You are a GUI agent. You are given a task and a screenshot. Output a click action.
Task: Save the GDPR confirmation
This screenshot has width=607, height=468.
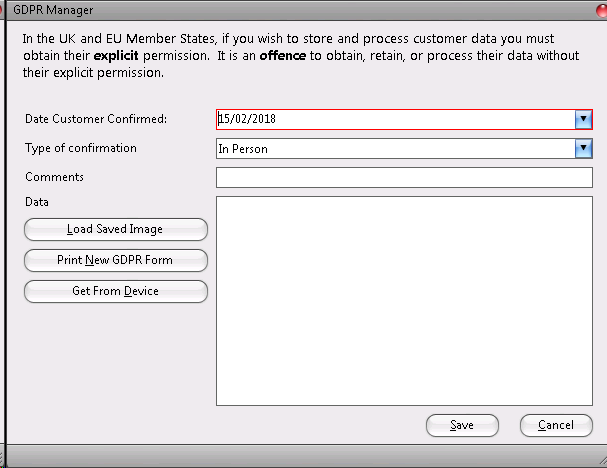coord(462,425)
